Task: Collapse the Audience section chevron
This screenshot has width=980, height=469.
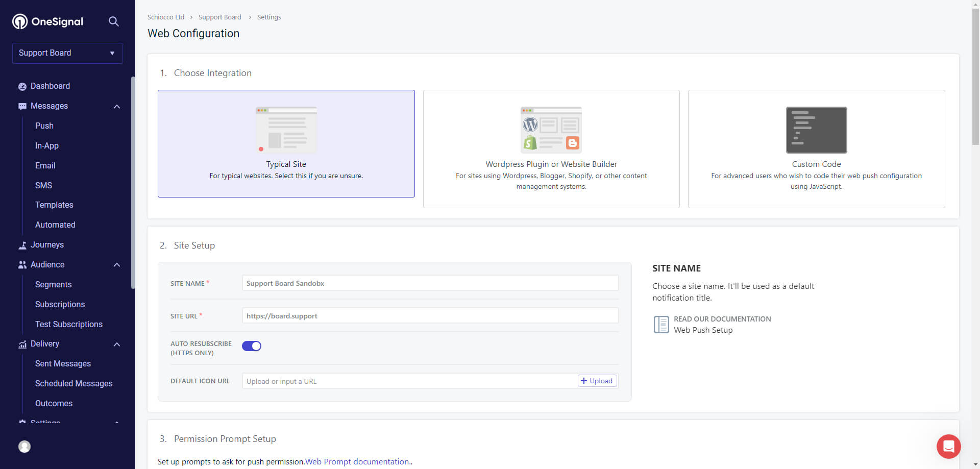Action: (117, 265)
